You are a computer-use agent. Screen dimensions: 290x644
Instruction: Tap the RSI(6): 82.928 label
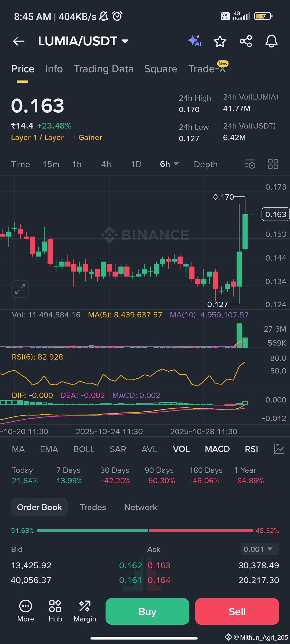pyautogui.click(x=37, y=357)
